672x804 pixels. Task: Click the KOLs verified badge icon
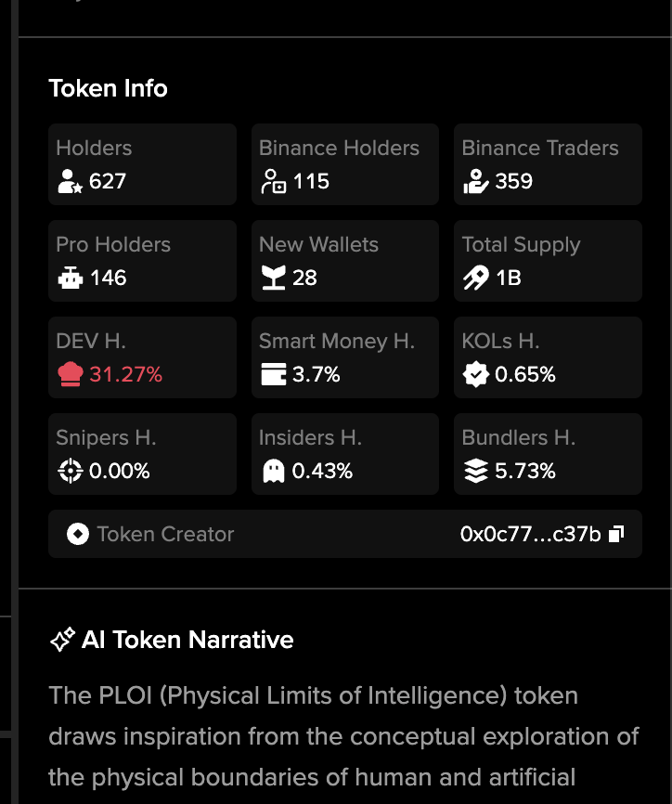(475, 375)
